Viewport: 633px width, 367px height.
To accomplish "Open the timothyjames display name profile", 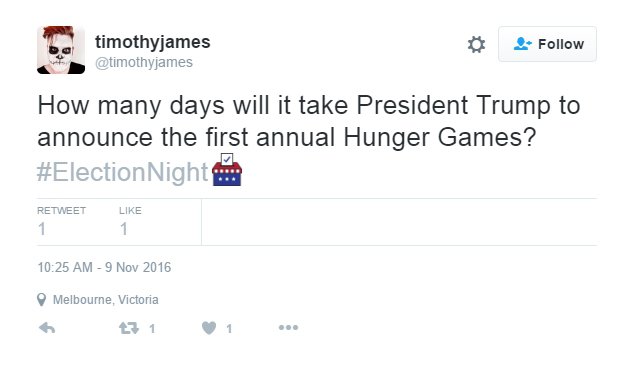I will coord(153,42).
